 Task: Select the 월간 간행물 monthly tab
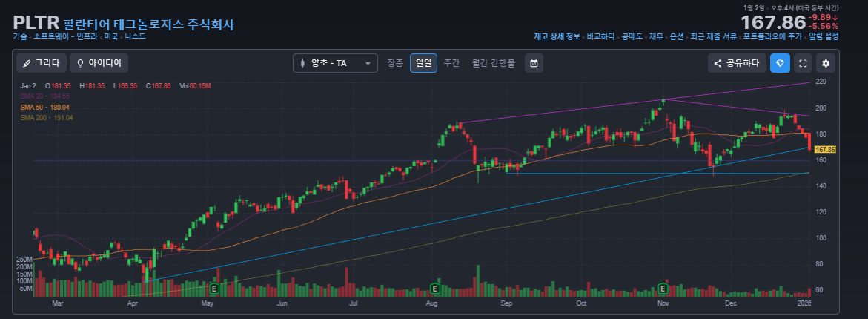(493, 63)
